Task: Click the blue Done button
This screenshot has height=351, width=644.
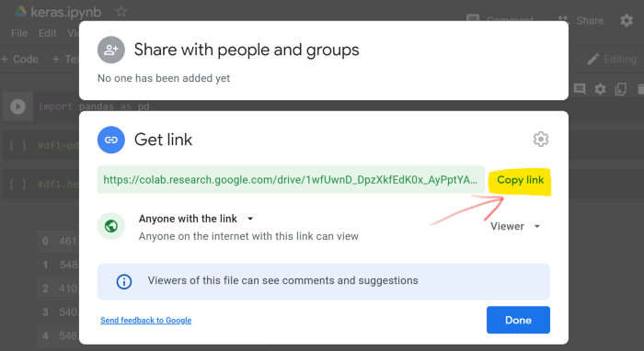Action: pyautogui.click(x=518, y=320)
